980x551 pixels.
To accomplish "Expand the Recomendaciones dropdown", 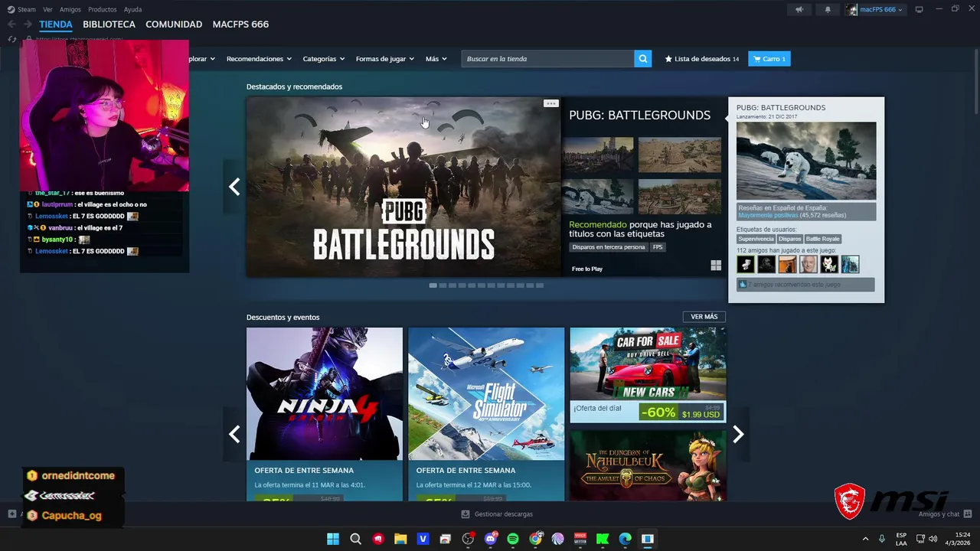I will tap(259, 59).
